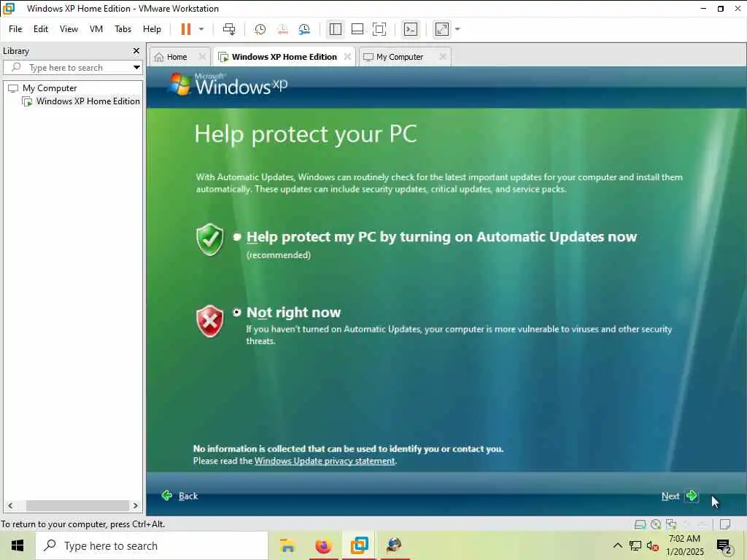Close the Library panel
Screen dimensions: 747x560
point(136,50)
